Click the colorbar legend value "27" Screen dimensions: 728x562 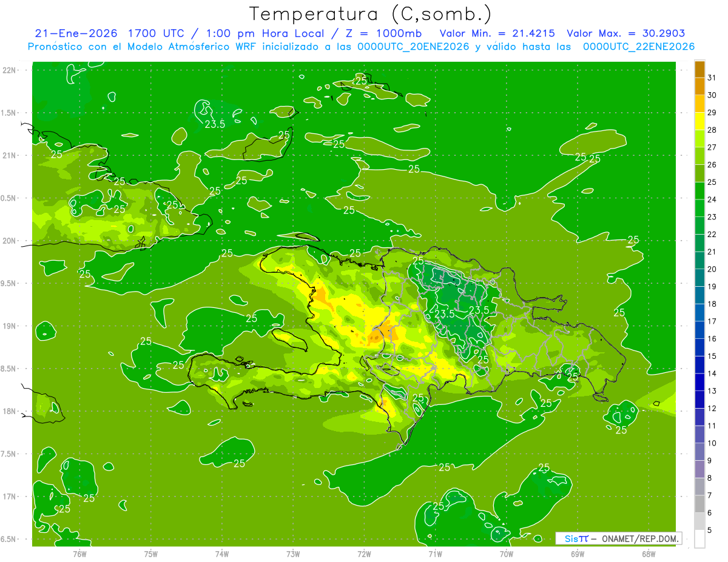(x=712, y=147)
